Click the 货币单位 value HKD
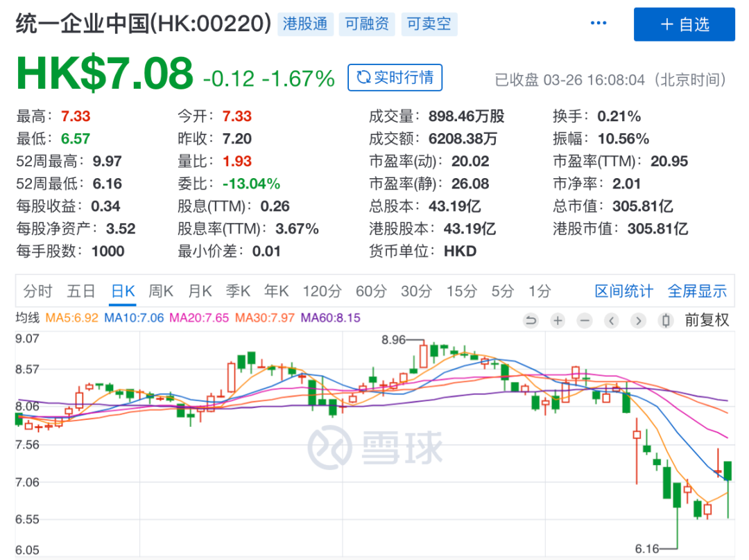Viewport: 749px width, 560px height. pos(460,251)
